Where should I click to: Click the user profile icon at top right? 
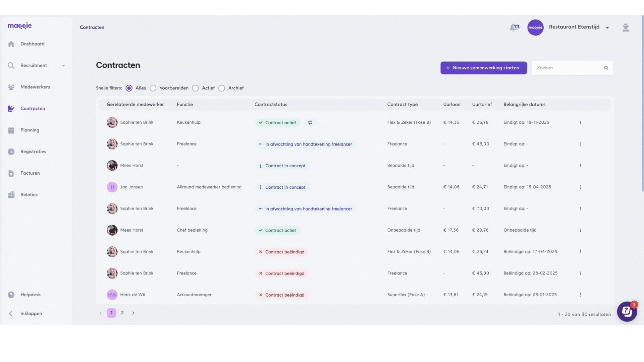coord(626,27)
